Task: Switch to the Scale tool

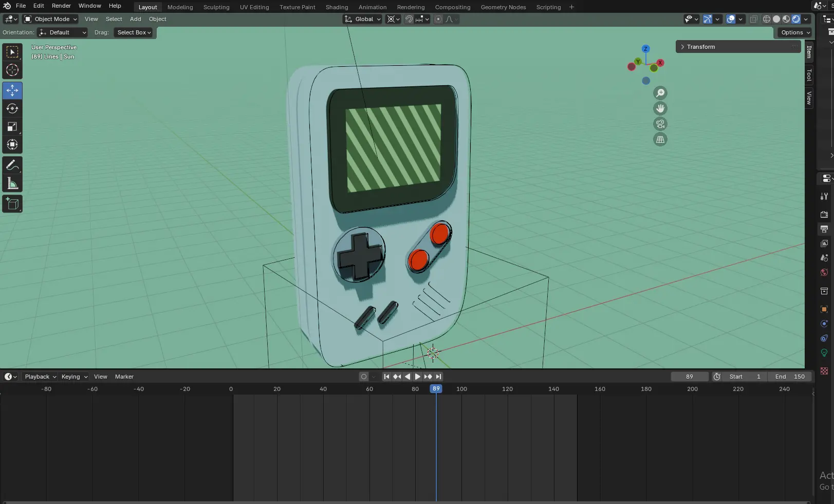Action: coord(12,126)
